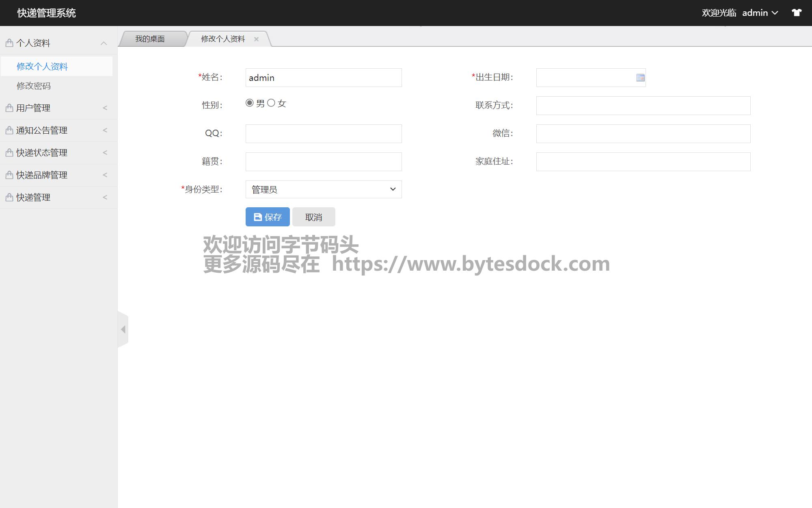Screen dimensions: 812x508
Task: Click the lock icon beside 快递管理
Action: tap(9, 197)
